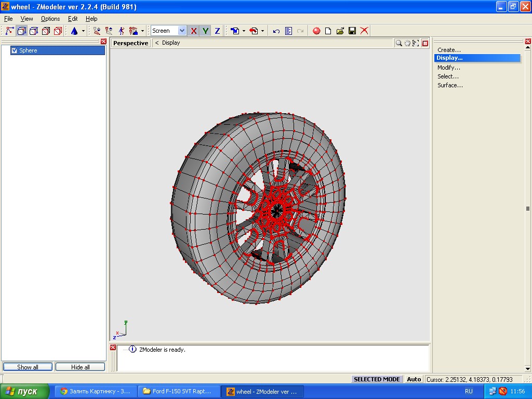Click the Hide all button
Viewport: 532px width, 399px height.
[x=80, y=367]
